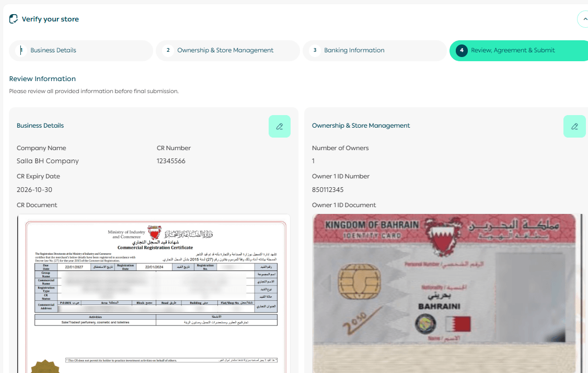Viewport: 588px width, 373px height.
Task: Select CR expiry date 2026-10-30
Action: tap(34, 190)
